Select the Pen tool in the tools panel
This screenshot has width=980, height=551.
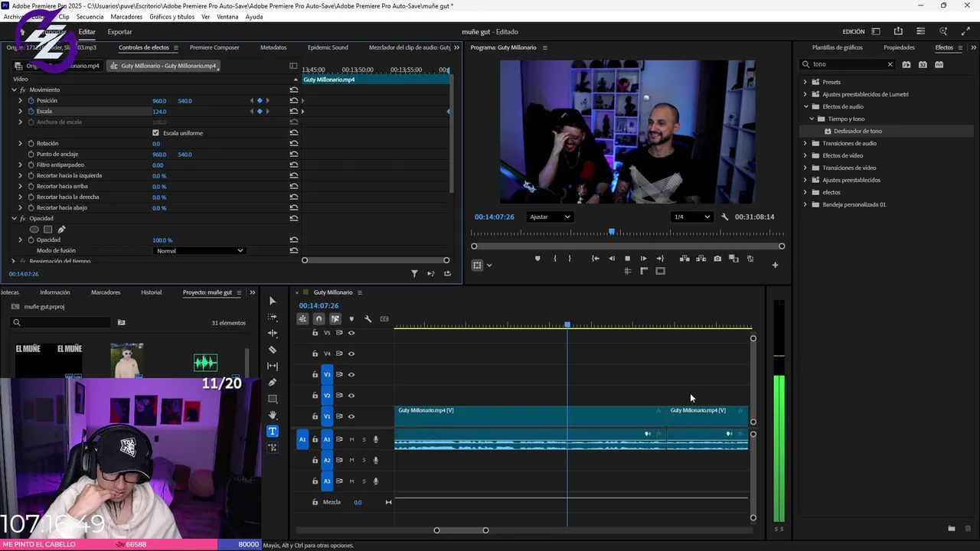pos(273,383)
